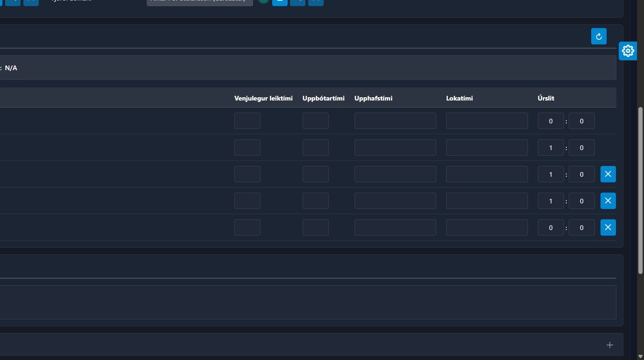Focus second row's Lokatími field
The image size is (644, 360).
tap(487, 147)
